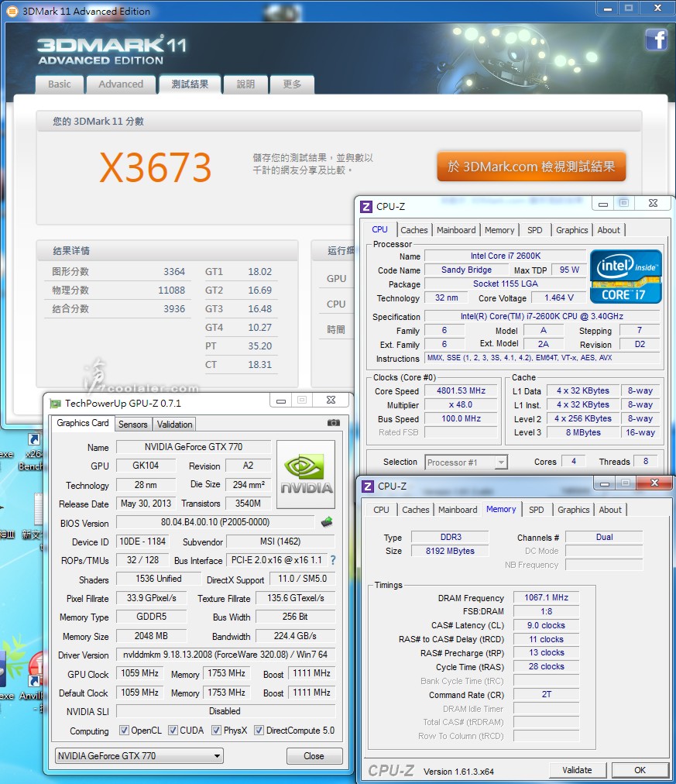Select the Graphics Card tab in GPU-Z
Viewport: 676px width, 784px height.
[82, 423]
